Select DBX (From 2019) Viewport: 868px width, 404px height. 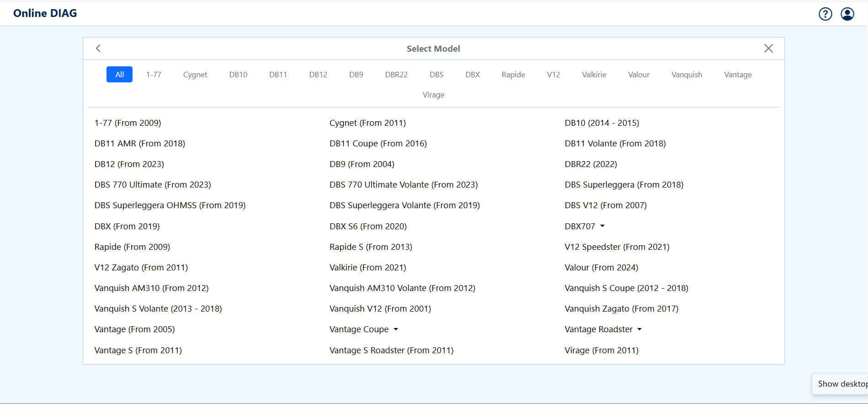(x=127, y=226)
